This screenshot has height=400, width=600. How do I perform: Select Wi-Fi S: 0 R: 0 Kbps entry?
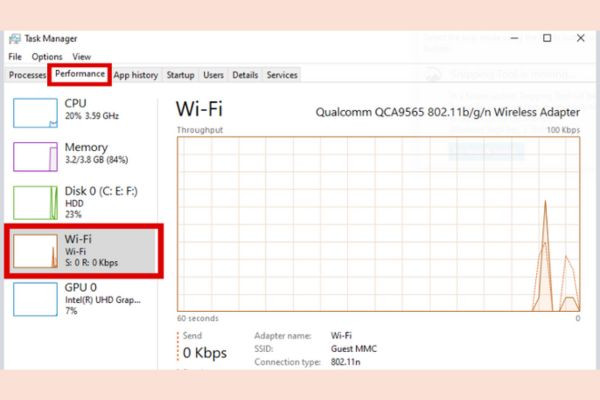point(83,251)
